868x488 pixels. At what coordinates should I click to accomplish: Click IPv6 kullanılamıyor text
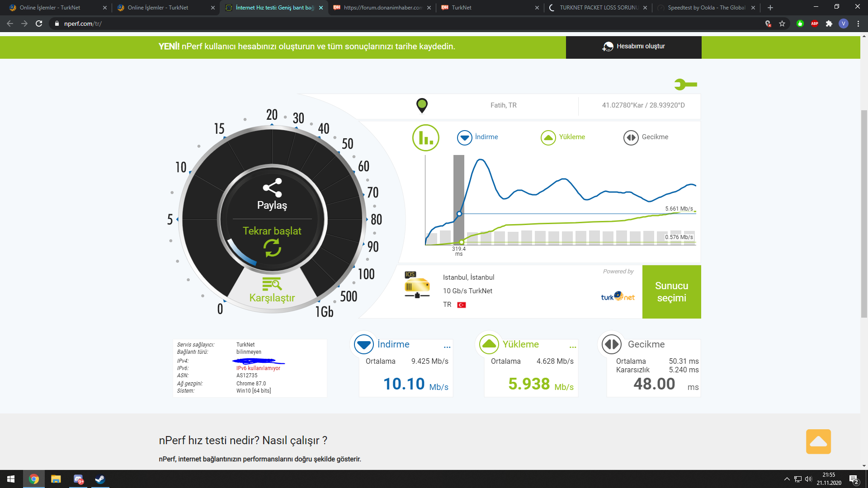coord(258,368)
